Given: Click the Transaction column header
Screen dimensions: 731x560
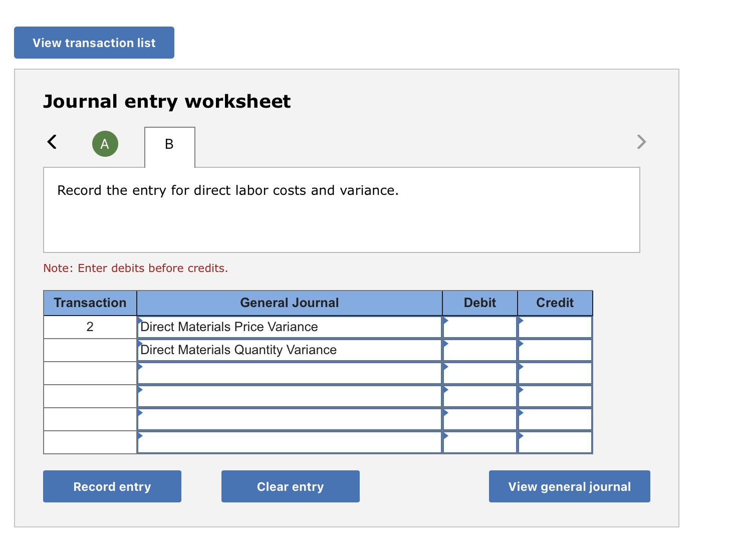Looking at the screenshot, I should 90,303.
